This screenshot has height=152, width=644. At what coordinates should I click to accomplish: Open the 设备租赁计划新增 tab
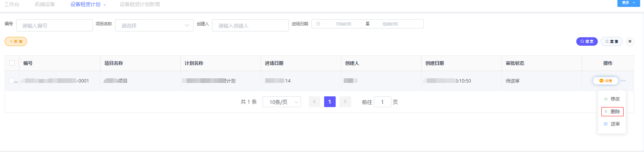[x=140, y=4]
